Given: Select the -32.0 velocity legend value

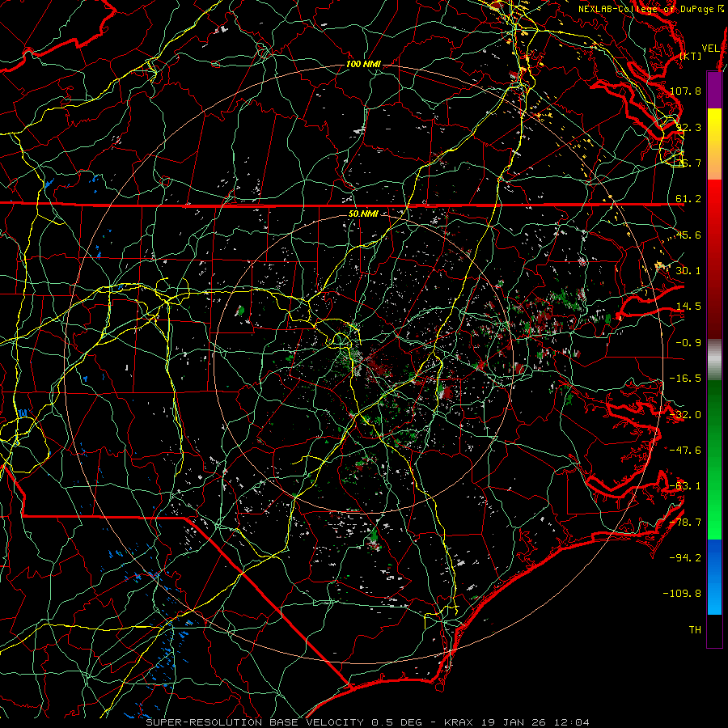Looking at the screenshot, I should pyautogui.click(x=685, y=415).
